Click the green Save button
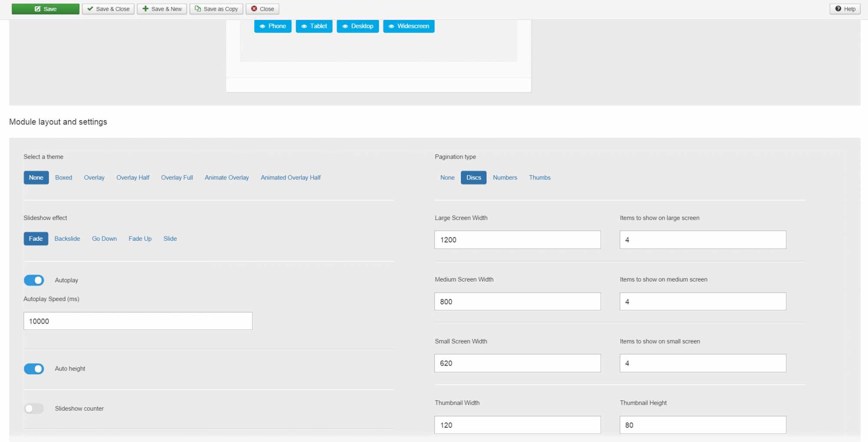Image resolution: width=868 pixels, height=442 pixels. click(x=46, y=9)
